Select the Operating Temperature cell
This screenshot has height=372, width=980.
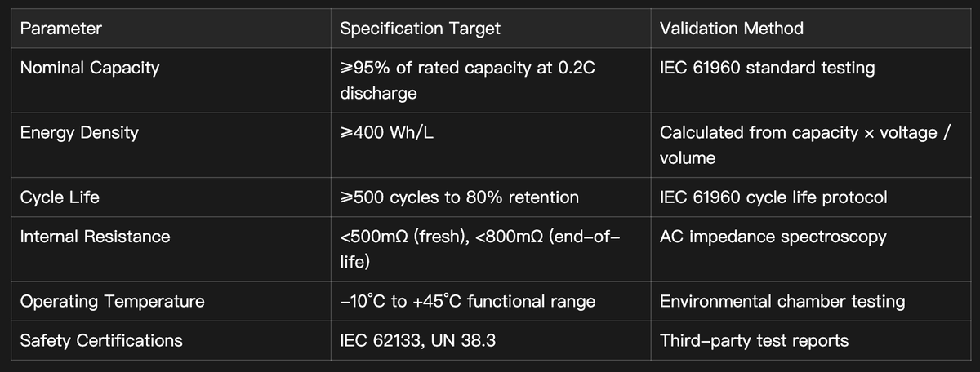pos(112,302)
